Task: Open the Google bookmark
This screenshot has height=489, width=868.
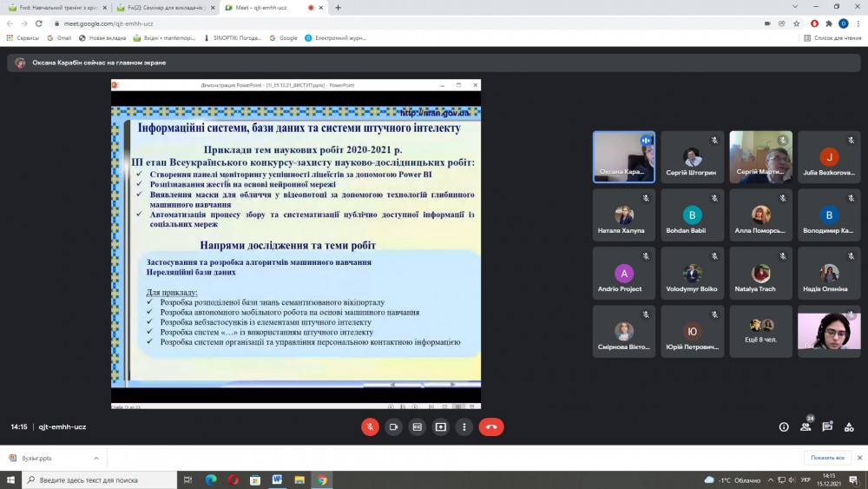Action: [284, 38]
